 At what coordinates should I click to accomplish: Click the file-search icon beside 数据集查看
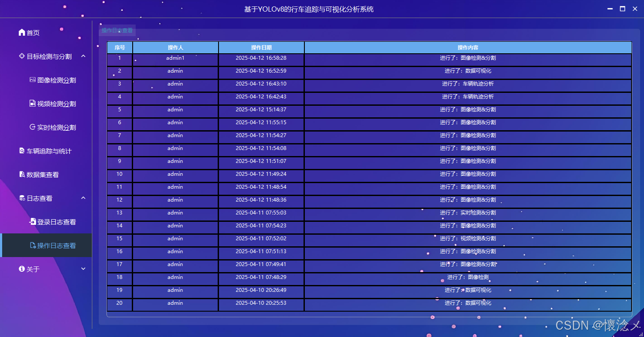22,175
